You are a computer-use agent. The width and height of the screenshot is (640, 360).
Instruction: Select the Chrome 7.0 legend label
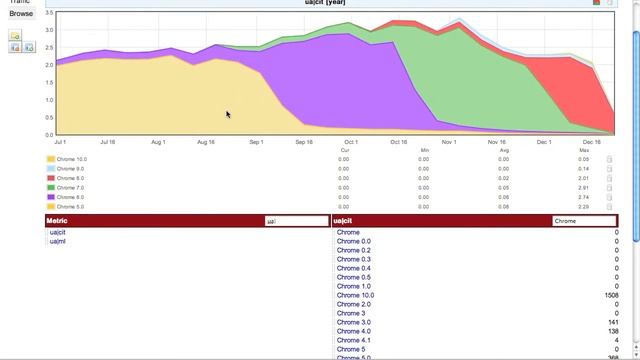click(x=70, y=188)
